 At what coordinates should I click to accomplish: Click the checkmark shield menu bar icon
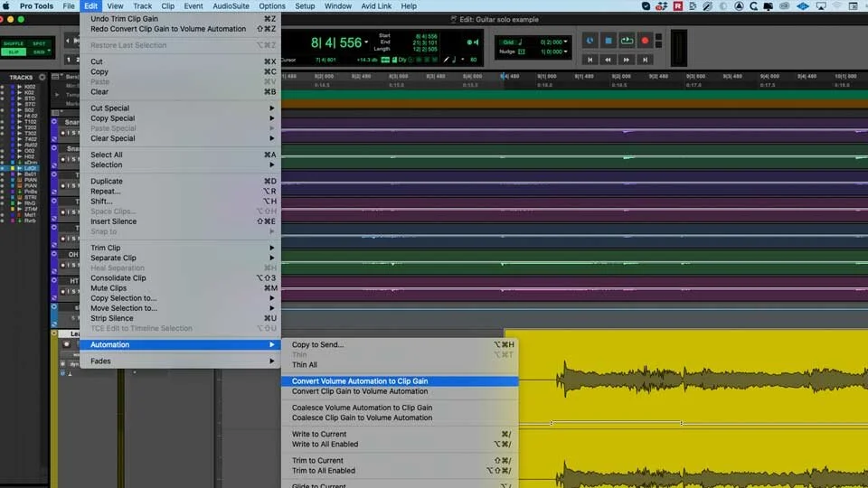click(x=646, y=6)
